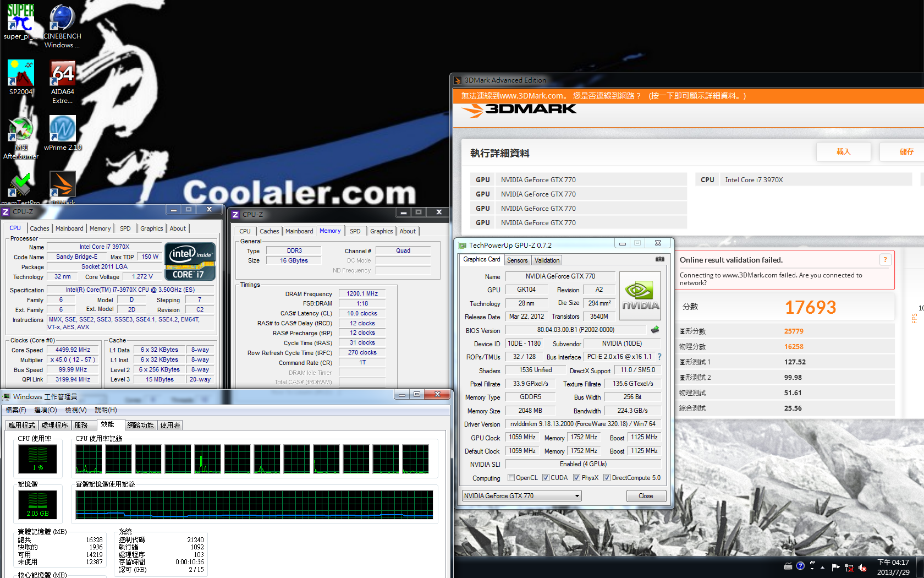924x578 pixels.
Task: Click the GPU-Z Name field GTX 770
Action: click(560, 276)
